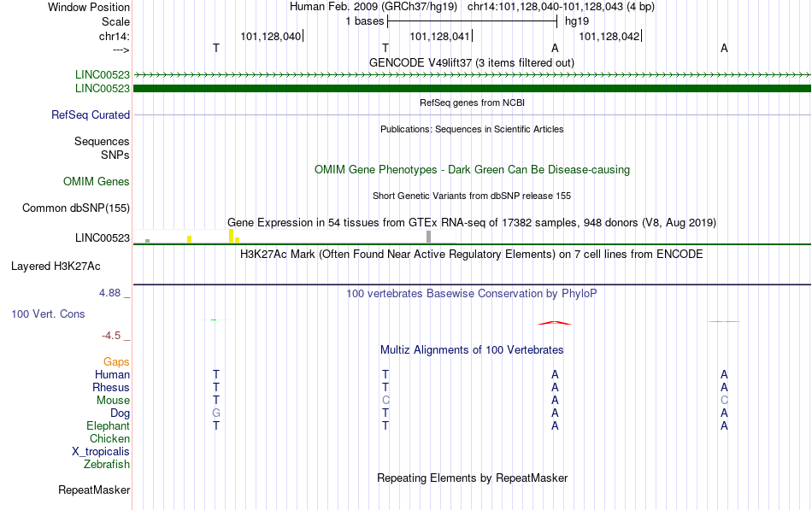The image size is (812, 510).
Task: Click the Human alignment row label
Action: 112,375
